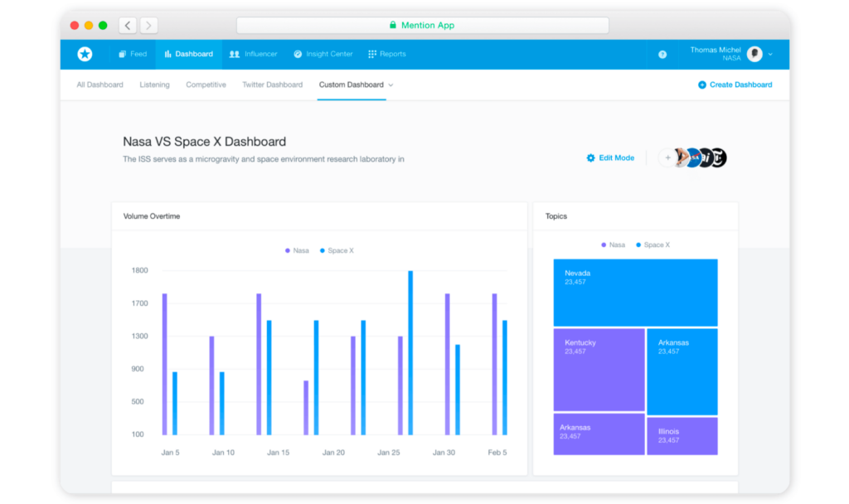Click the 1800 y-axis label
849x504 pixels.
pyautogui.click(x=139, y=270)
